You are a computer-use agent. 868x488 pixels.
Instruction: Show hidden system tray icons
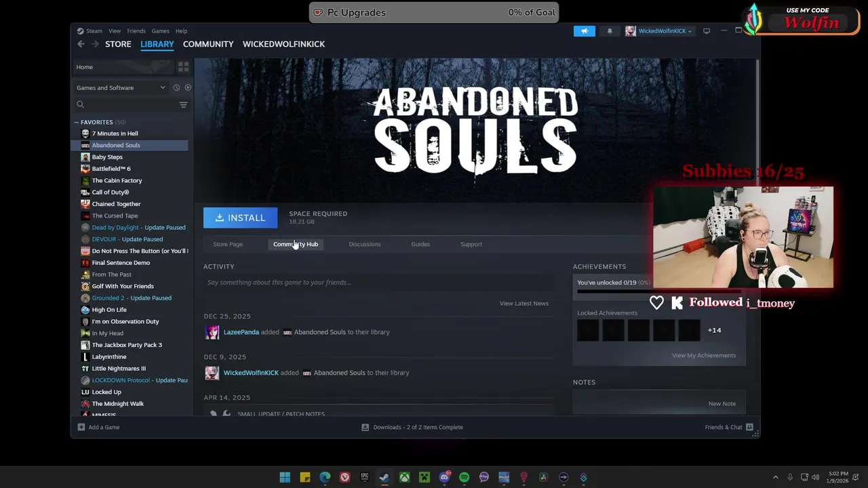point(776,477)
